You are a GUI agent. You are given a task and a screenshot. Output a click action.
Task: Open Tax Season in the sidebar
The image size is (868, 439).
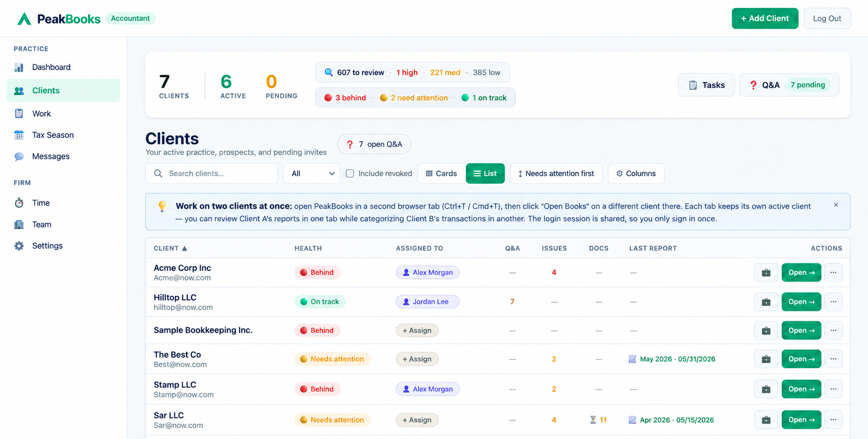coord(63,135)
